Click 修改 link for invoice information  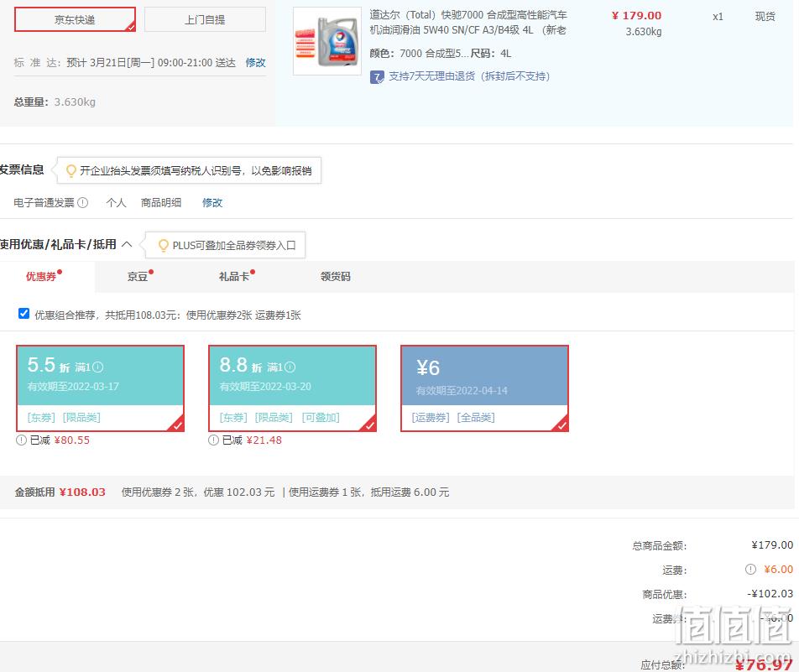[212, 203]
